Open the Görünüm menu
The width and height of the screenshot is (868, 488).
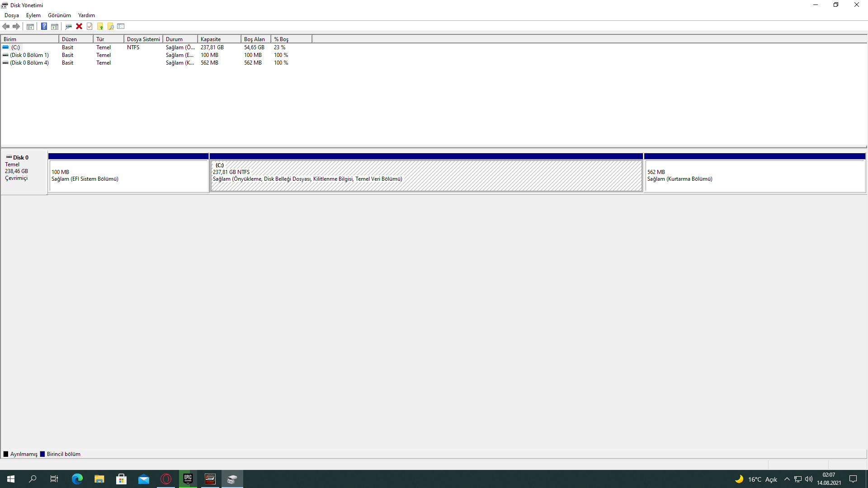[59, 15]
